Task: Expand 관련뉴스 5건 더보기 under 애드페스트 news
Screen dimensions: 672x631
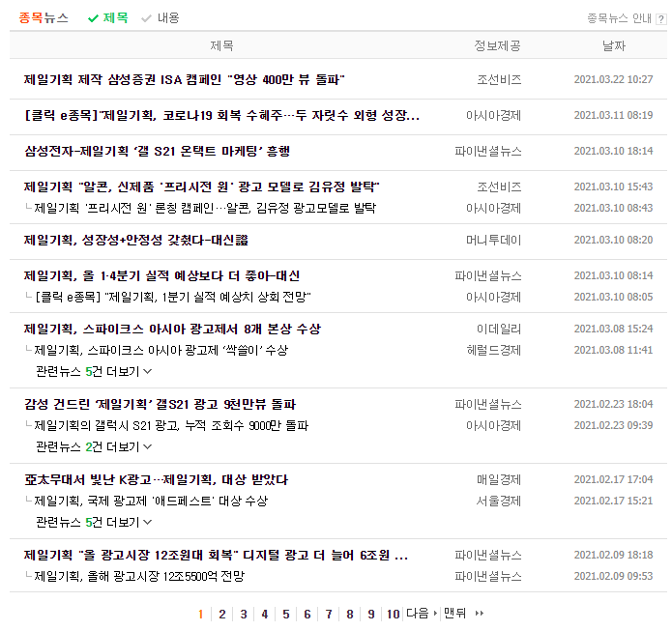Action: (x=94, y=522)
